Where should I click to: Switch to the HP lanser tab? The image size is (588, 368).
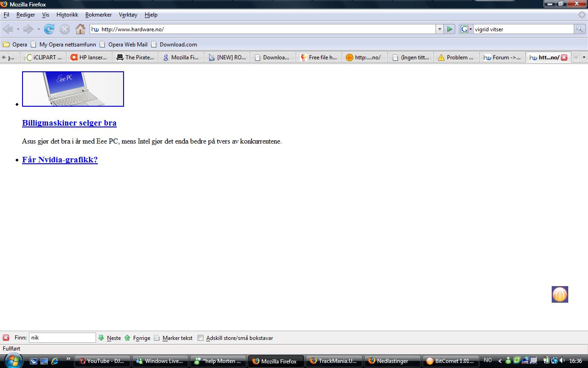tap(89, 57)
